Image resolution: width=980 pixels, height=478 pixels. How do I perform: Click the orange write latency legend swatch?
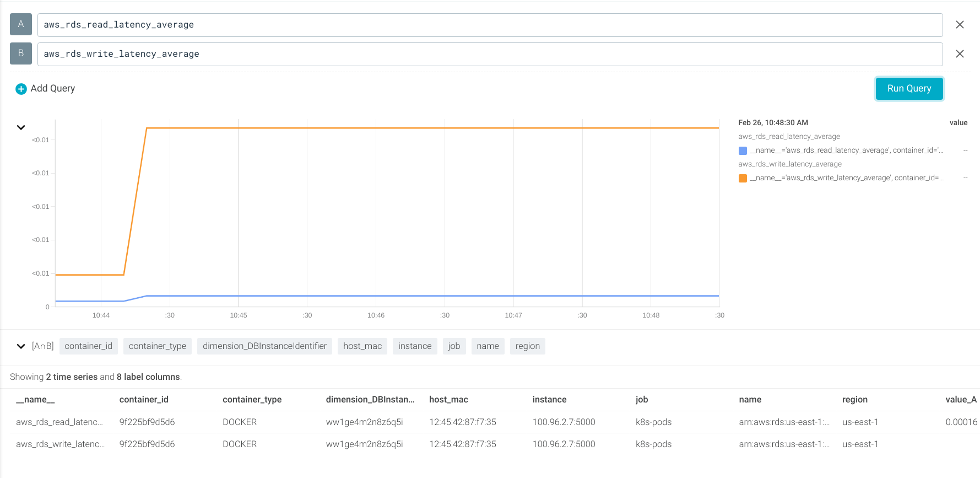coord(743,178)
